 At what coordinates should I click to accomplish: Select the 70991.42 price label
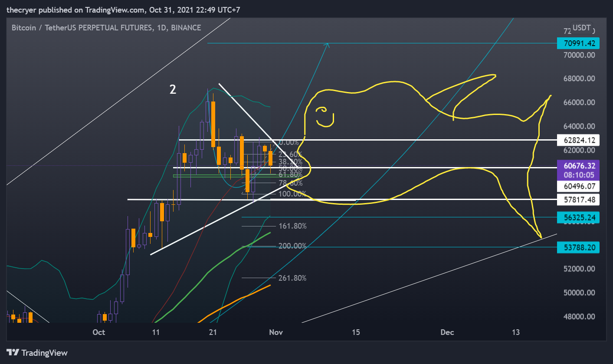578,43
